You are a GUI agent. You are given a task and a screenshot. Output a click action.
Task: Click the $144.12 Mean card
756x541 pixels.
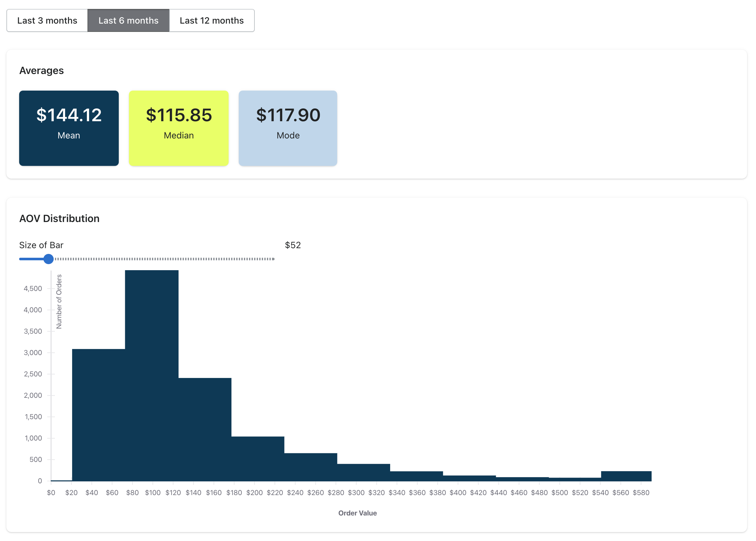[x=69, y=128]
